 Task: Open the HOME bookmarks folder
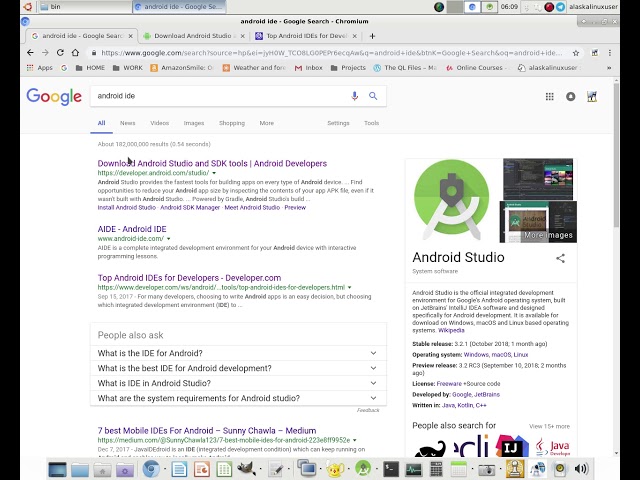click(x=91, y=68)
